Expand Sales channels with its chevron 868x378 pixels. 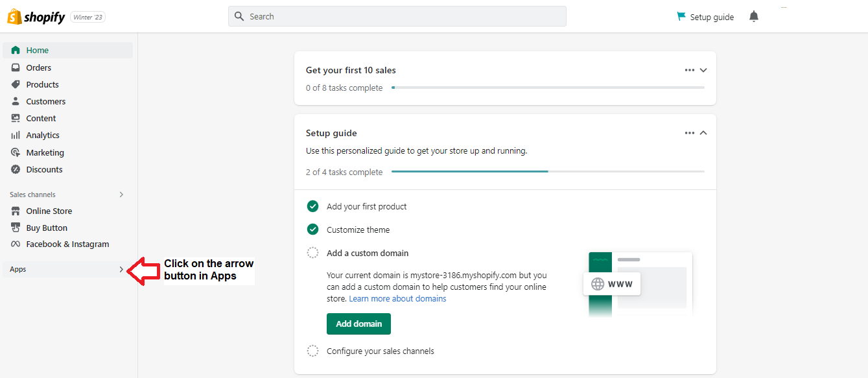click(121, 195)
